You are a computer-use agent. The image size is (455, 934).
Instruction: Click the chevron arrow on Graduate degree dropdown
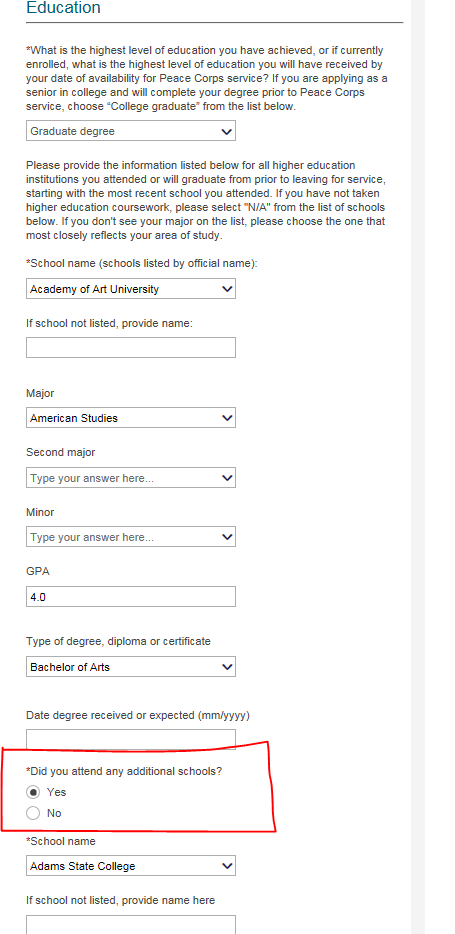[x=226, y=131]
